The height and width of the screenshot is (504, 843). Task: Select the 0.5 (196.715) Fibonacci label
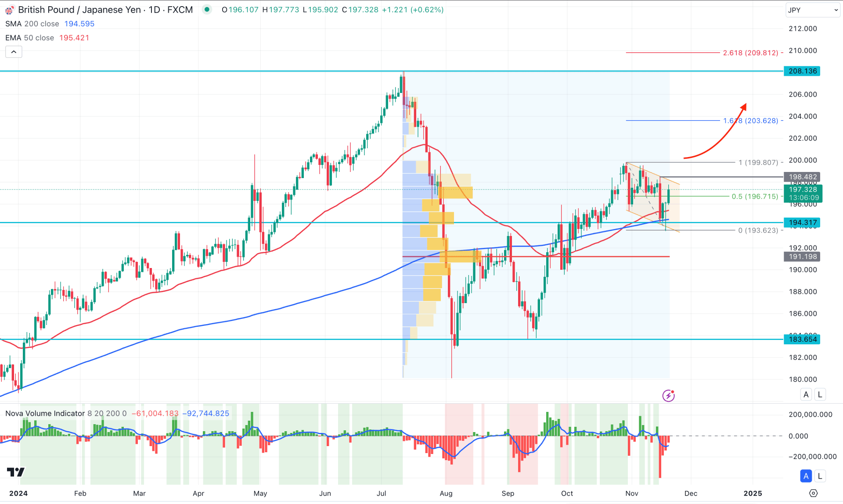(x=755, y=197)
